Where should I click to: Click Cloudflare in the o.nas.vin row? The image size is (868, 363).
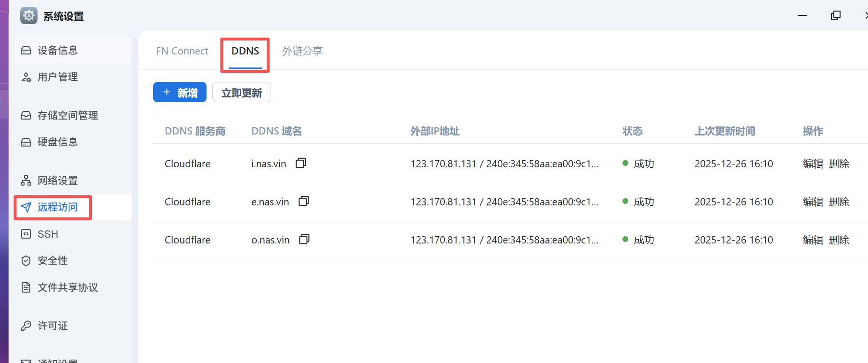click(187, 240)
